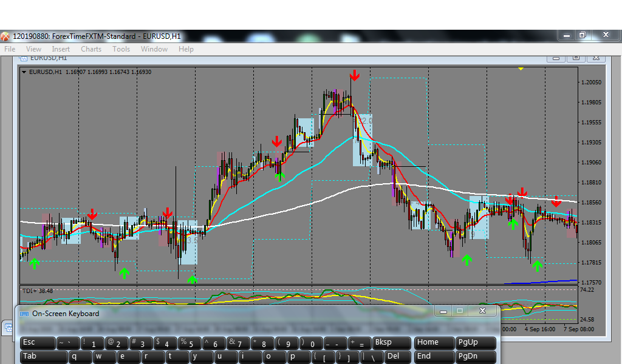Click the 4 key on the keyboard
Image resolution: width=622 pixels, height=364 pixels.
pyautogui.click(x=165, y=343)
